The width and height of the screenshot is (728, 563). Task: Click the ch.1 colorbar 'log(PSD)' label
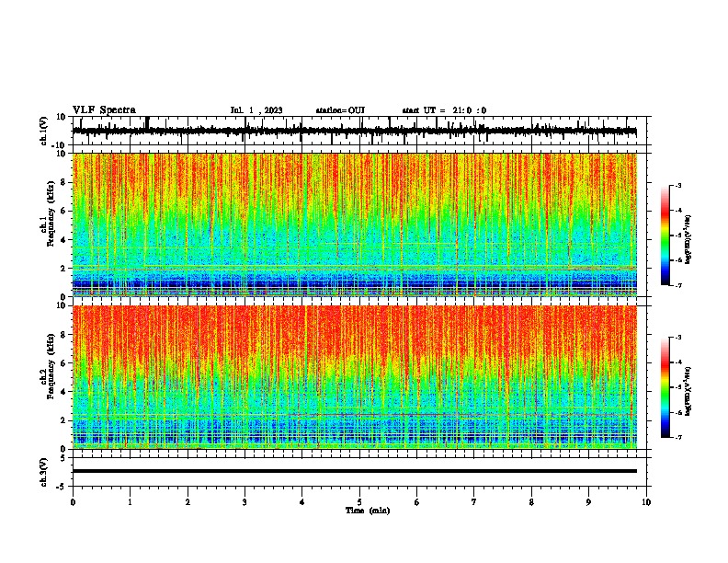click(x=688, y=240)
